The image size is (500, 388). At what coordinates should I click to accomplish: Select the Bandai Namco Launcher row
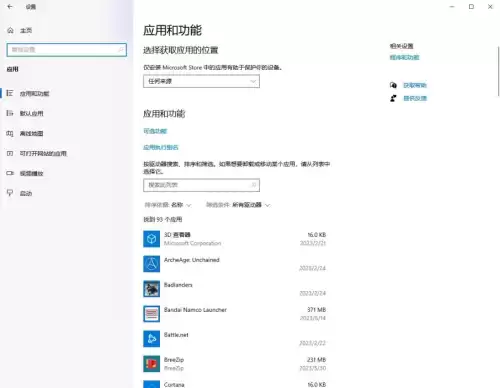coord(235,314)
